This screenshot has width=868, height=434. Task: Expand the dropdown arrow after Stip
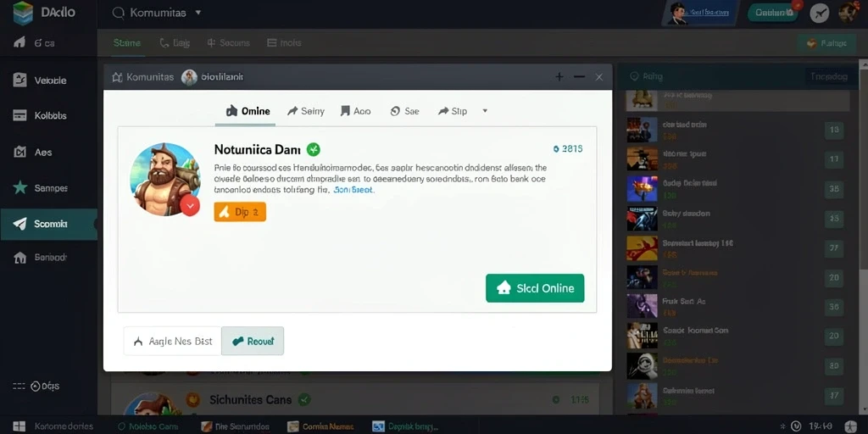point(485,111)
